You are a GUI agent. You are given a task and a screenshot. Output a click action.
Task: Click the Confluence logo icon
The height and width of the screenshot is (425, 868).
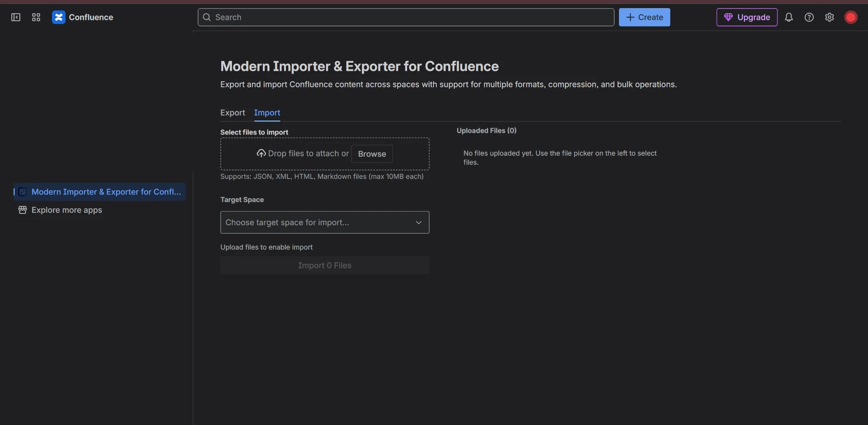tap(58, 17)
